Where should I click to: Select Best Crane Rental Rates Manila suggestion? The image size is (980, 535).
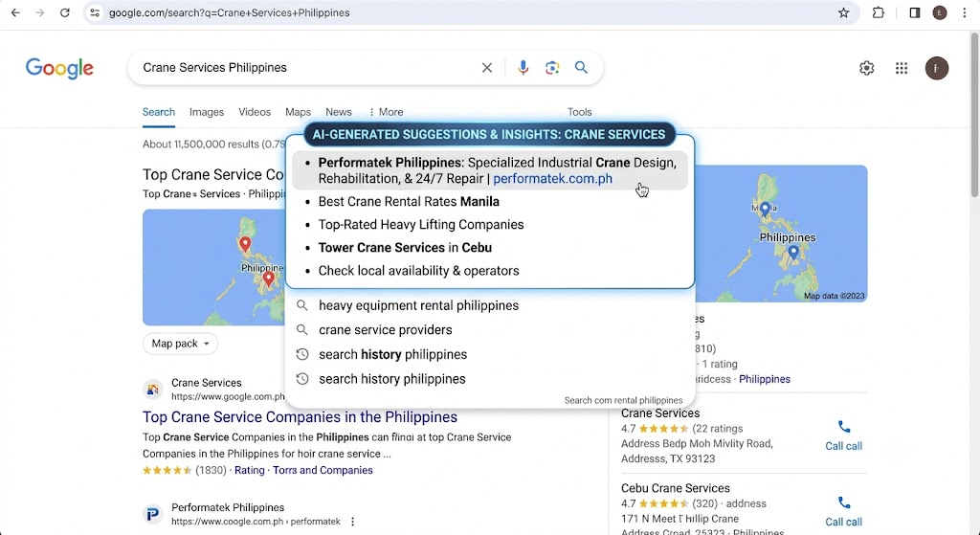(x=409, y=202)
